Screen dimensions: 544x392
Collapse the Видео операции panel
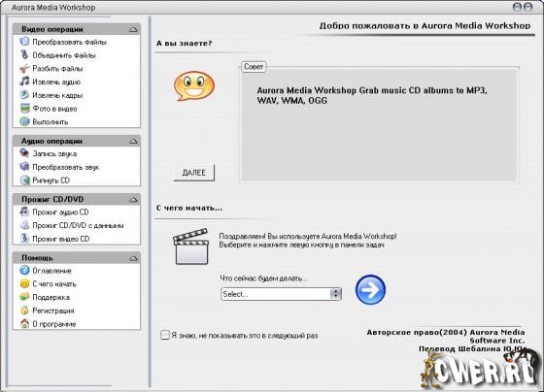[133, 29]
